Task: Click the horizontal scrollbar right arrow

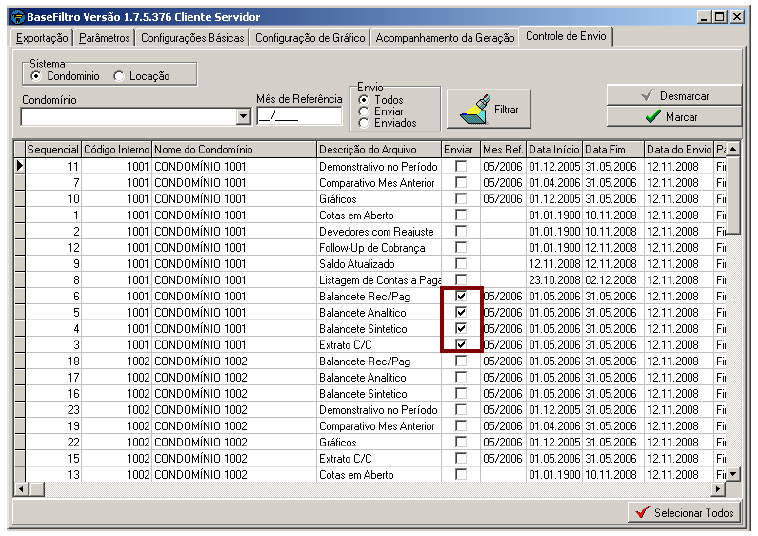Action: point(717,488)
